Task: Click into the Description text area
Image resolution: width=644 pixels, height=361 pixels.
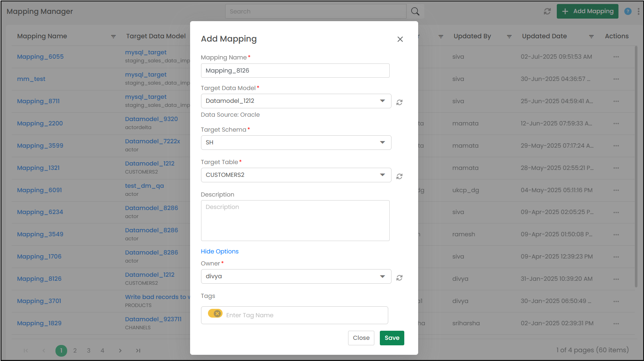Action: pyautogui.click(x=295, y=221)
